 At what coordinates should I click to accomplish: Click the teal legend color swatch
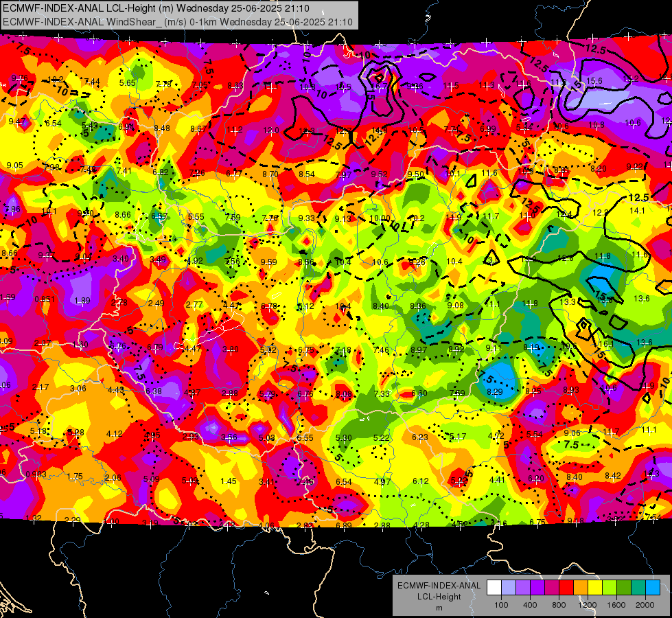pos(638,588)
